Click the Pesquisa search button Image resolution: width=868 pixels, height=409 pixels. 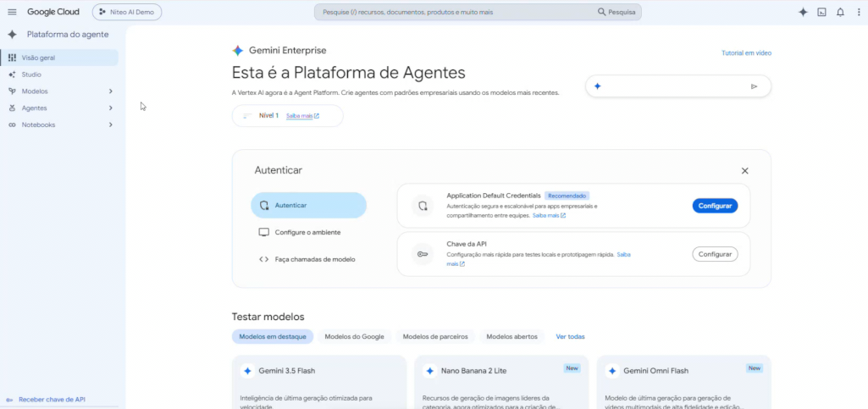coord(616,12)
